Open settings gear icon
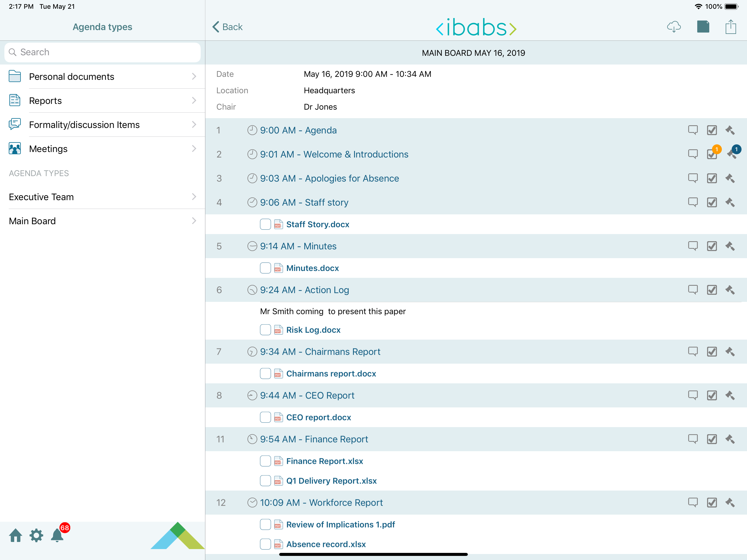 pyautogui.click(x=36, y=535)
